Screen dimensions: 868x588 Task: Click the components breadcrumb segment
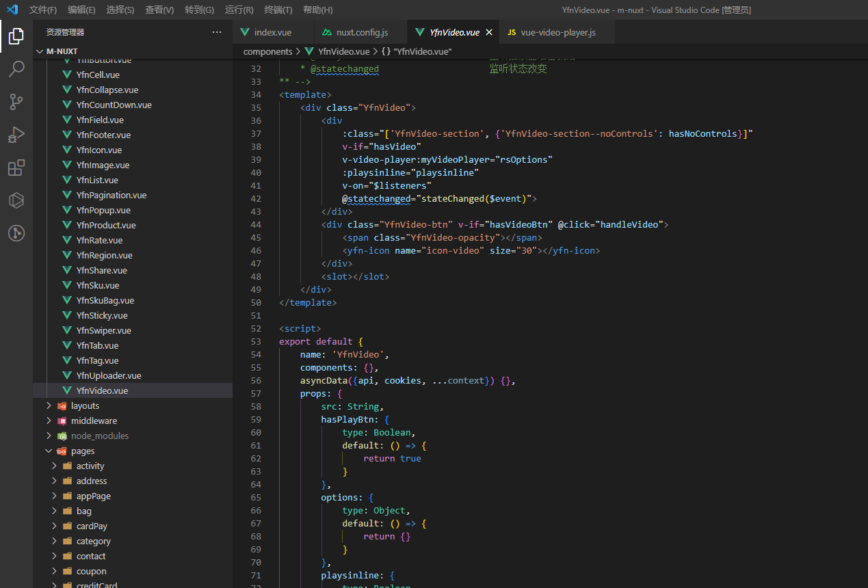pos(267,51)
